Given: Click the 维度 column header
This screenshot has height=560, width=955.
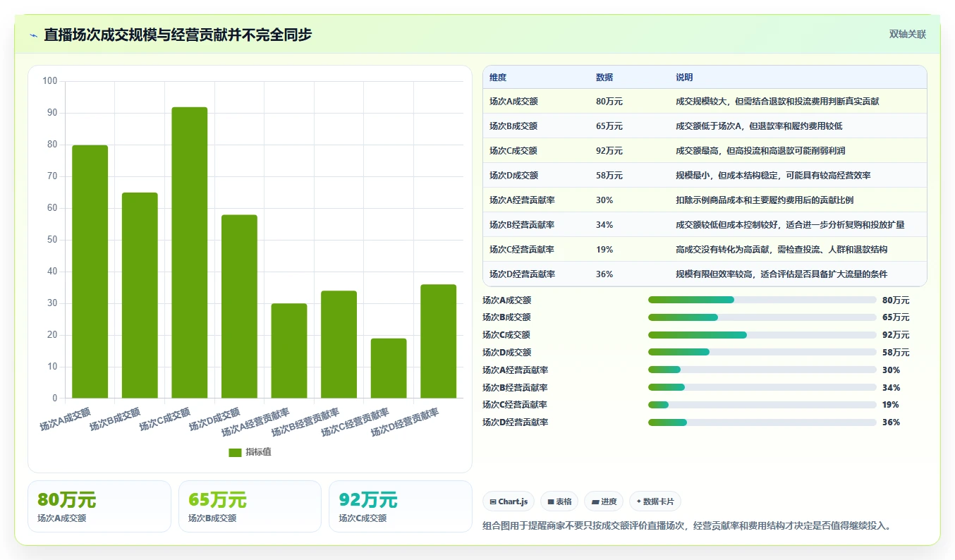Looking at the screenshot, I should pyautogui.click(x=498, y=78).
